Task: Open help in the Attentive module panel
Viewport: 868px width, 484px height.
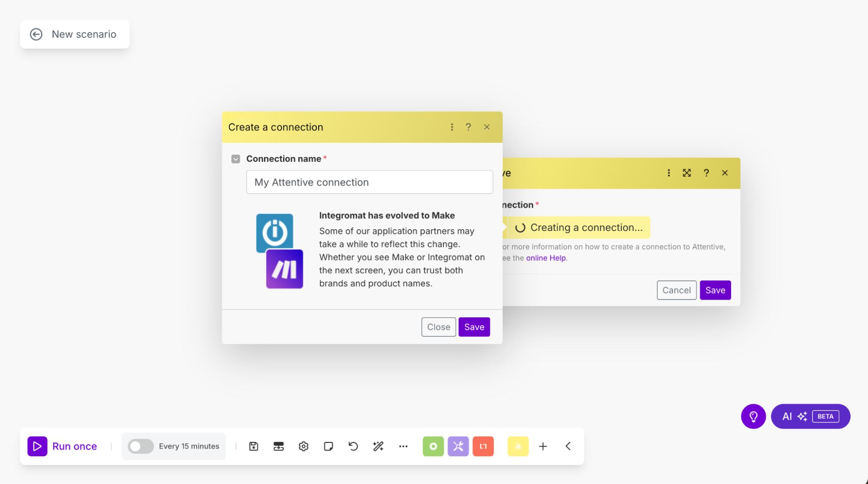Action: [706, 173]
